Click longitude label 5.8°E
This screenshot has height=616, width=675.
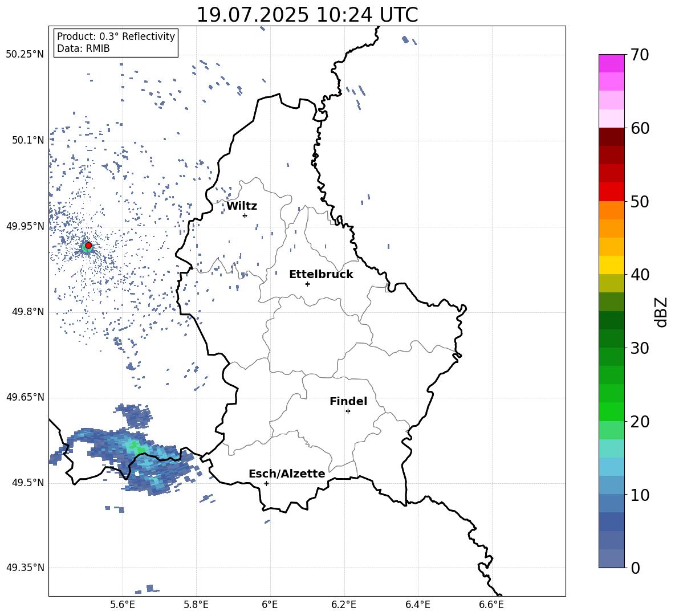pyautogui.click(x=196, y=605)
